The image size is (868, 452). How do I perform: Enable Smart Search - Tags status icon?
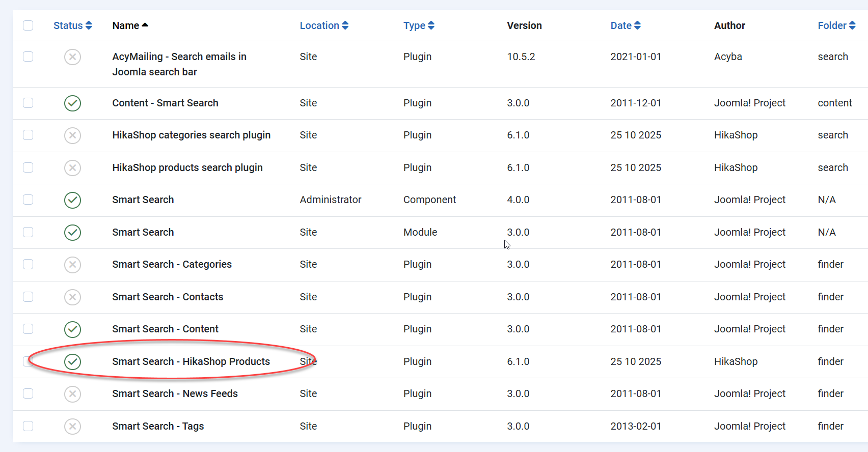click(72, 427)
